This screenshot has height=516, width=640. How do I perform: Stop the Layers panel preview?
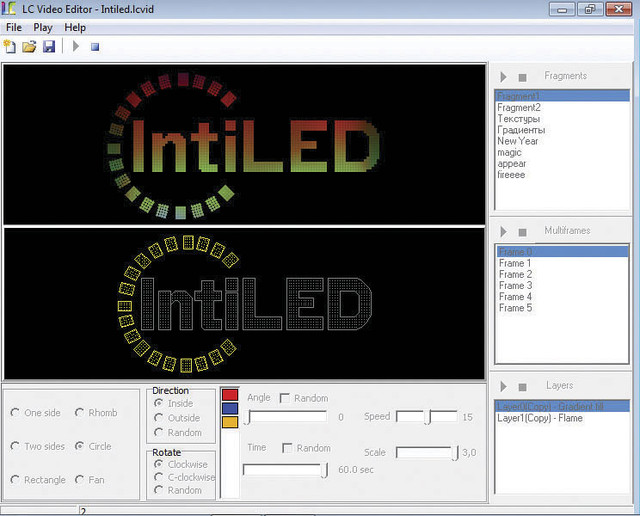tap(522, 387)
